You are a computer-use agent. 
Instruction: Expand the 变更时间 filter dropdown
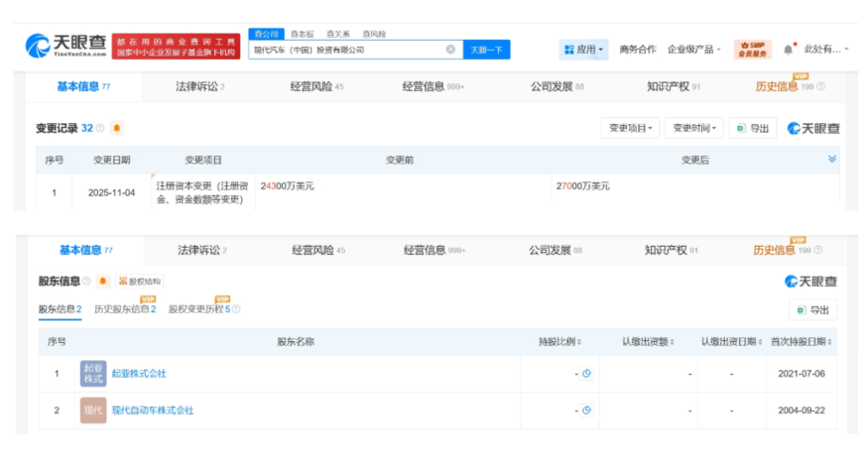(692, 128)
